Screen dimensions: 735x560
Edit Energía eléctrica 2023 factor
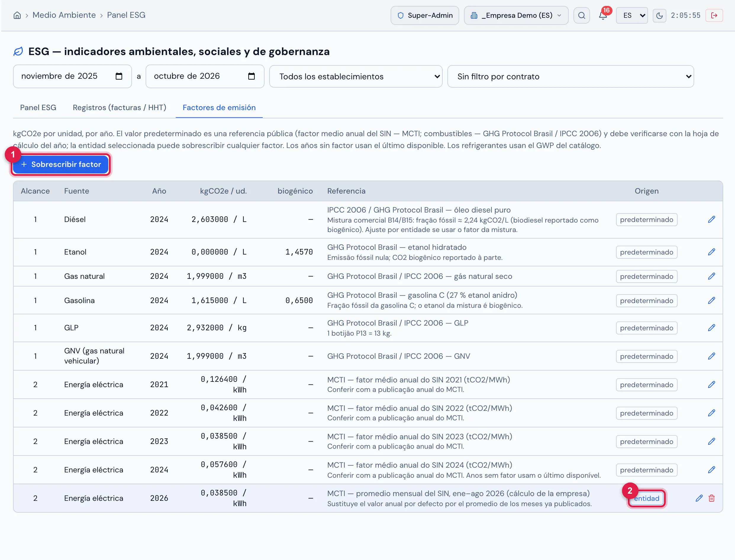[711, 441]
